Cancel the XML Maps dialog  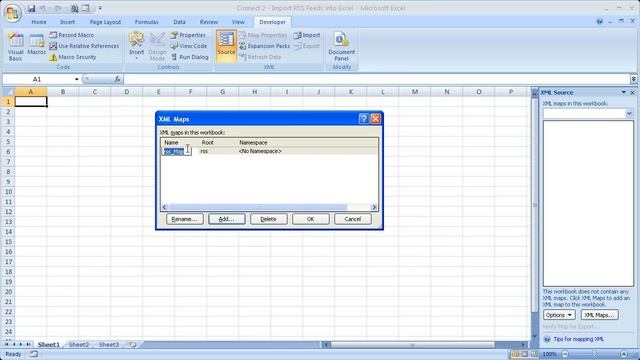[353, 219]
